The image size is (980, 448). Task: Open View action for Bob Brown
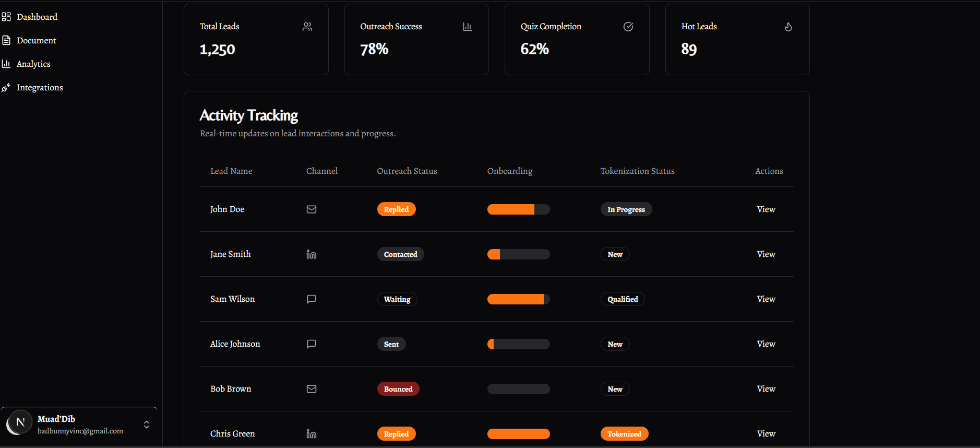pyautogui.click(x=766, y=389)
